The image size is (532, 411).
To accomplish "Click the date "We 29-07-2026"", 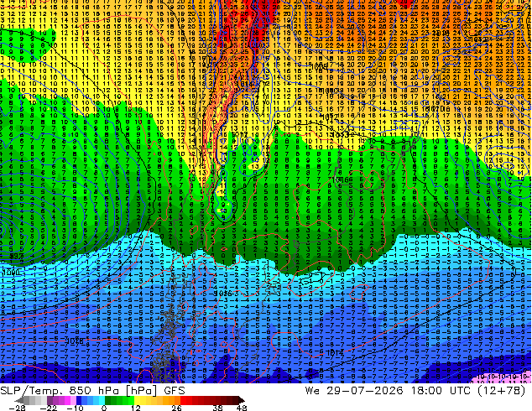I will coord(354,391).
